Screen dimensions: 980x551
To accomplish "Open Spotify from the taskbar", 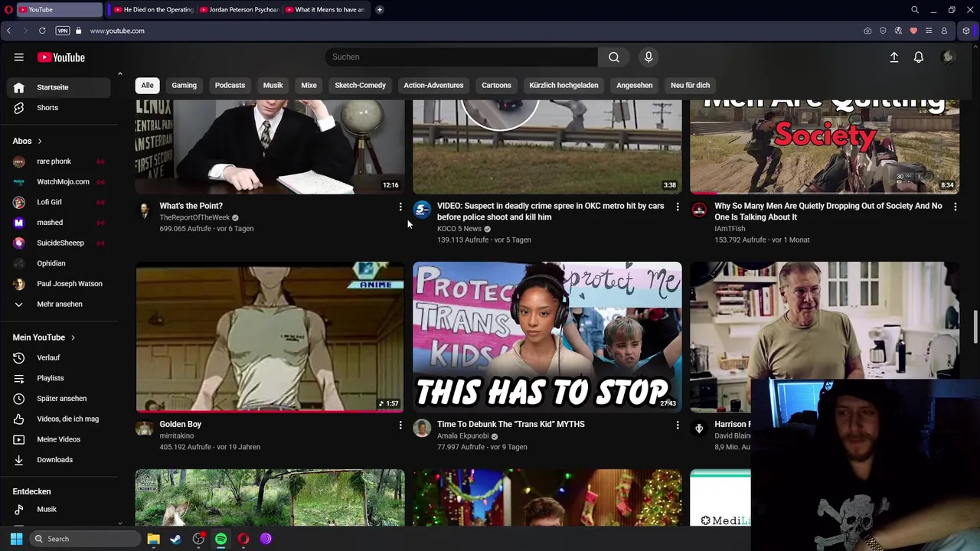I will click(x=220, y=539).
